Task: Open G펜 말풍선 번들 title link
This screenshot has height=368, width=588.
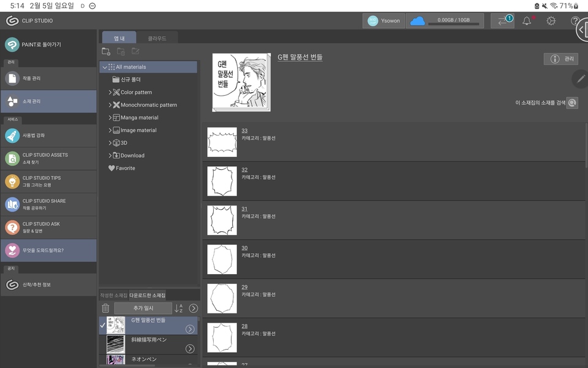Action: point(300,57)
